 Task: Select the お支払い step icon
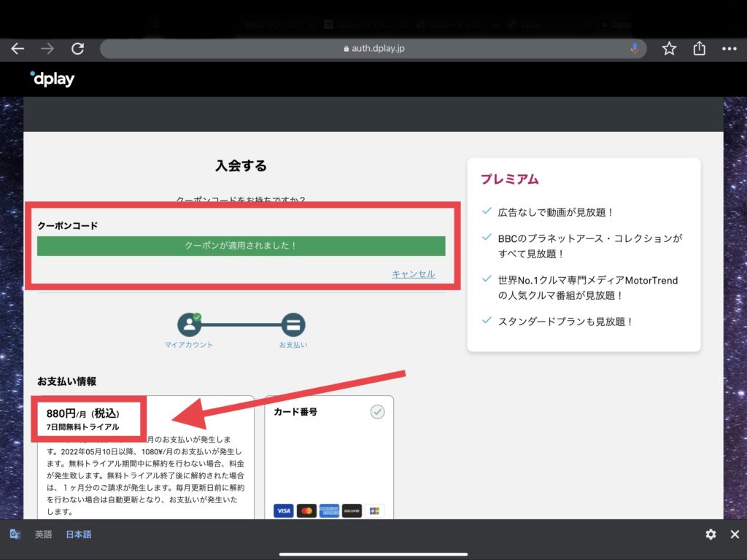tap(293, 324)
